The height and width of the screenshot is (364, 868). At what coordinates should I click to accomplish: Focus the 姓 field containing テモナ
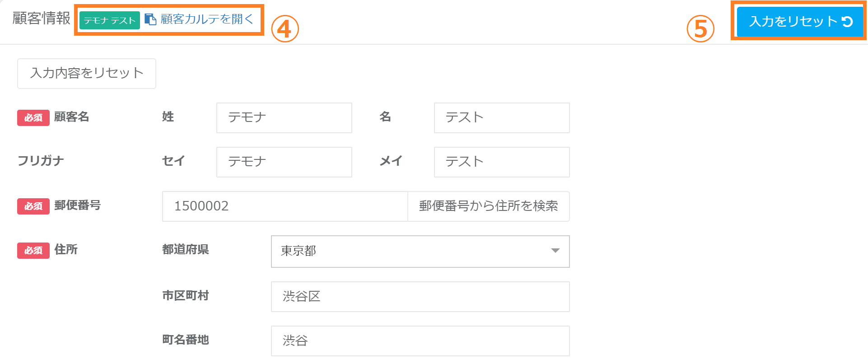click(284, 118)
